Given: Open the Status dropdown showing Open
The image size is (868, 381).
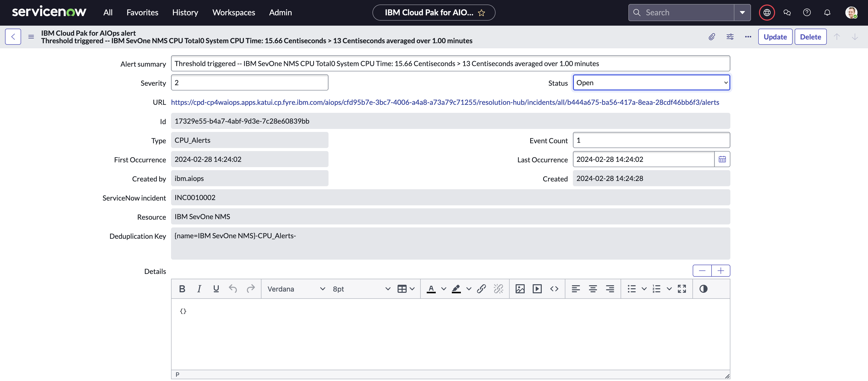Looking at the screenshot, I should 651,83.
